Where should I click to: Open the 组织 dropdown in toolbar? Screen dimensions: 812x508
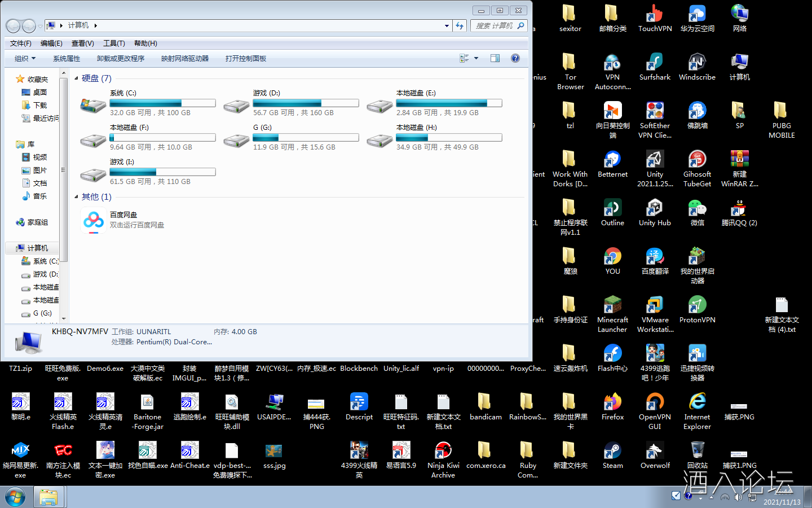point(25,59)
